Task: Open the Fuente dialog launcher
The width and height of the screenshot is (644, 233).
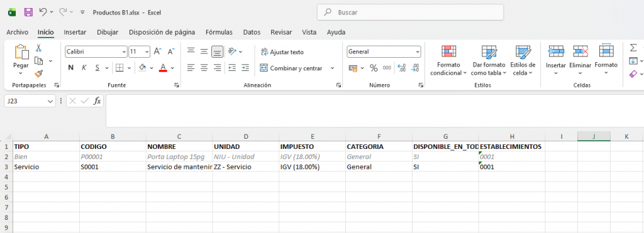Action: pos(177,85)
